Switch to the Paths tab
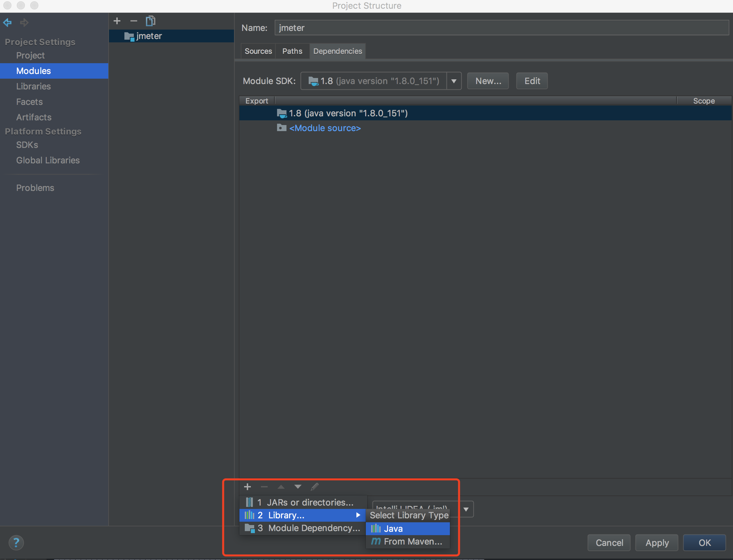This screenshot has height=560, width=733. point(292,51)
